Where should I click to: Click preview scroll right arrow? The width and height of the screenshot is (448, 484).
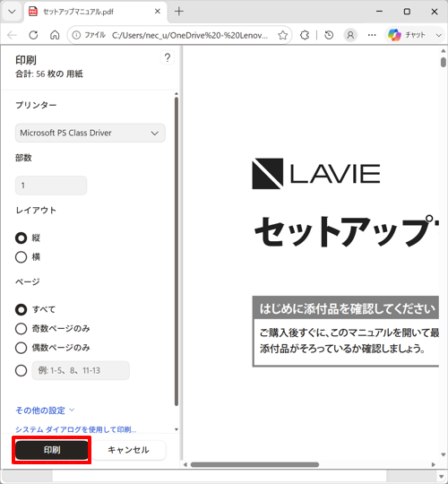pyautogui.click(x=433, y=464)
